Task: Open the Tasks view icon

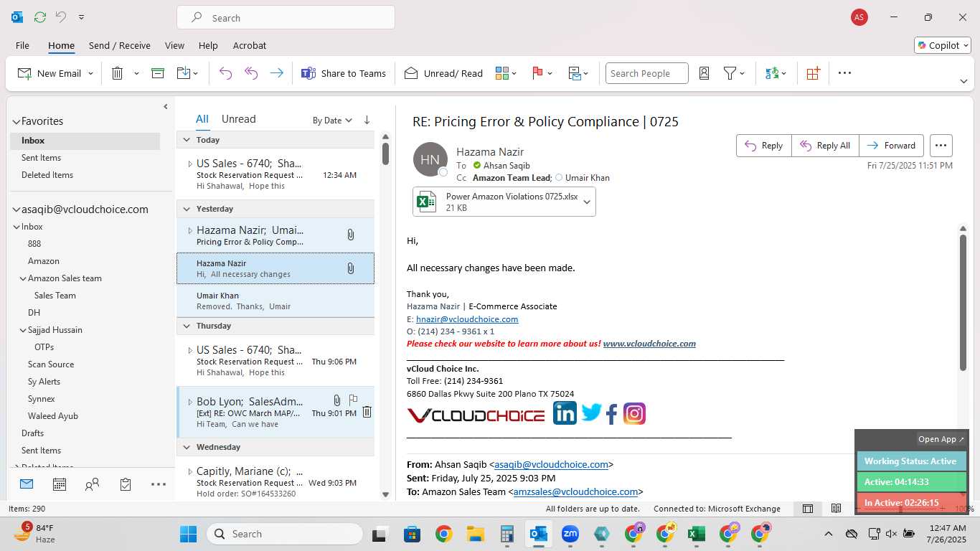Action: pos(126,485)
